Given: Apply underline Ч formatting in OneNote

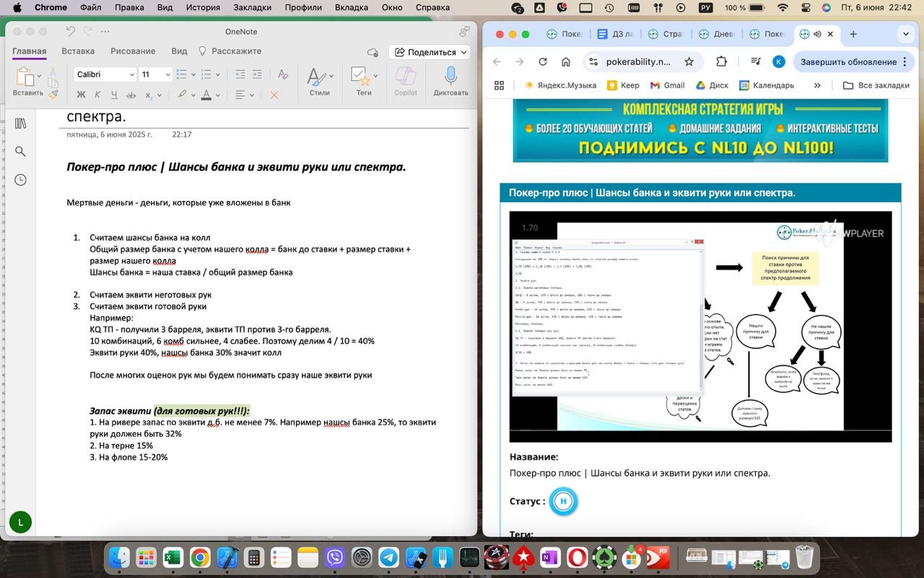Looking at the screenshot, I should (113, 95).
